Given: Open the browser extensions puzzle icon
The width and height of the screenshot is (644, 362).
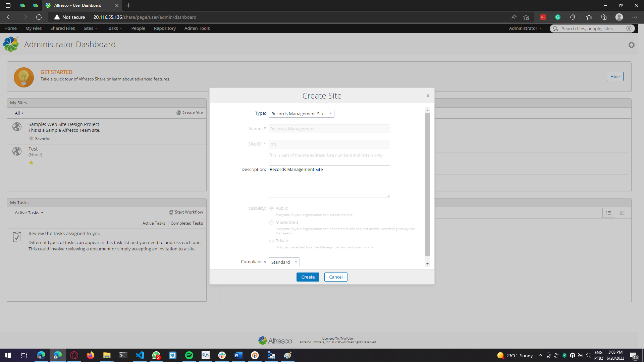Looking at the screenshot, I should [x=573, y=17].
